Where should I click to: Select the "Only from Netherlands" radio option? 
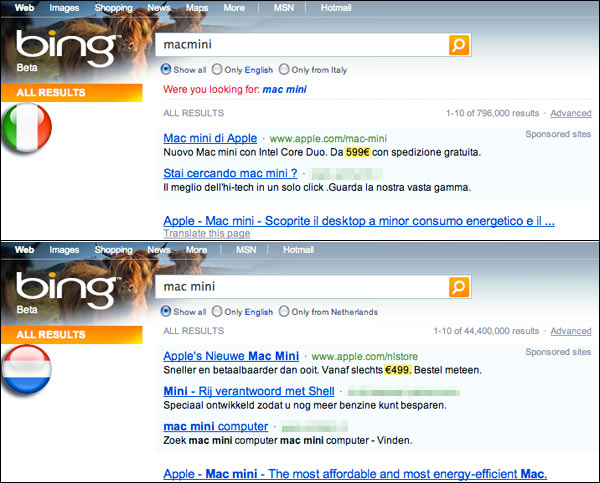pos(285,311)
